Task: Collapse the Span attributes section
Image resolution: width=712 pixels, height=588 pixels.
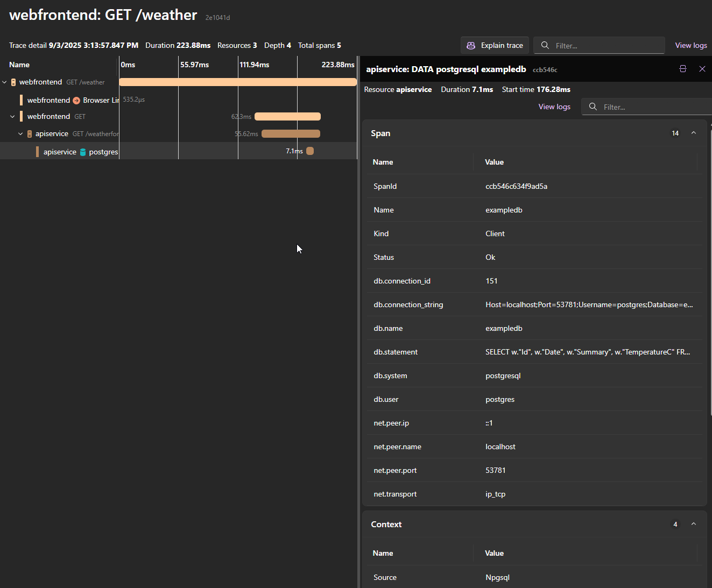Action: [694, 133]
